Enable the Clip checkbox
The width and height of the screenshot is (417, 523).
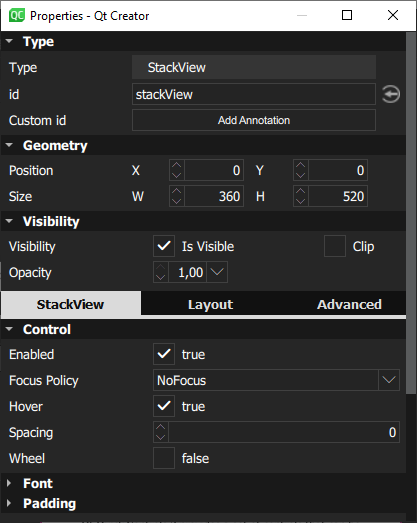click(x=335, y=246)
